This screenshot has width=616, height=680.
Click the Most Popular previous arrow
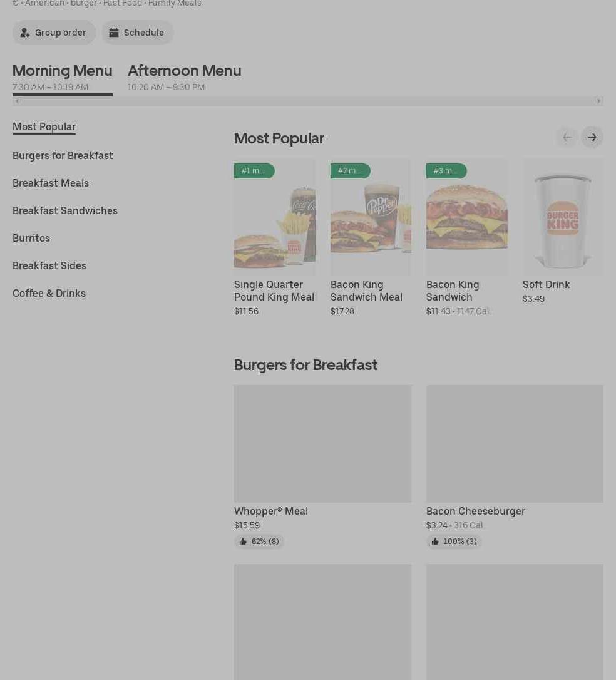click(567, 137)
